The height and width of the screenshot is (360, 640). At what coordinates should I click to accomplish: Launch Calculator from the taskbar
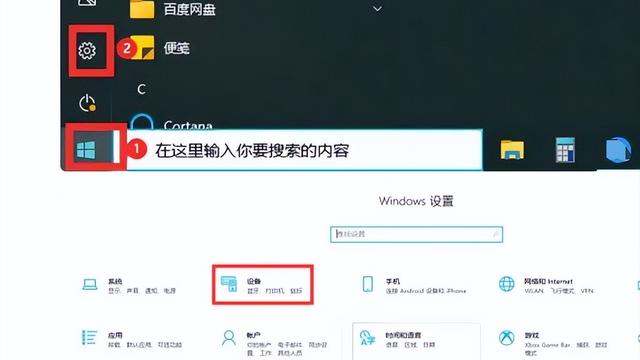(x=565, y=150)
